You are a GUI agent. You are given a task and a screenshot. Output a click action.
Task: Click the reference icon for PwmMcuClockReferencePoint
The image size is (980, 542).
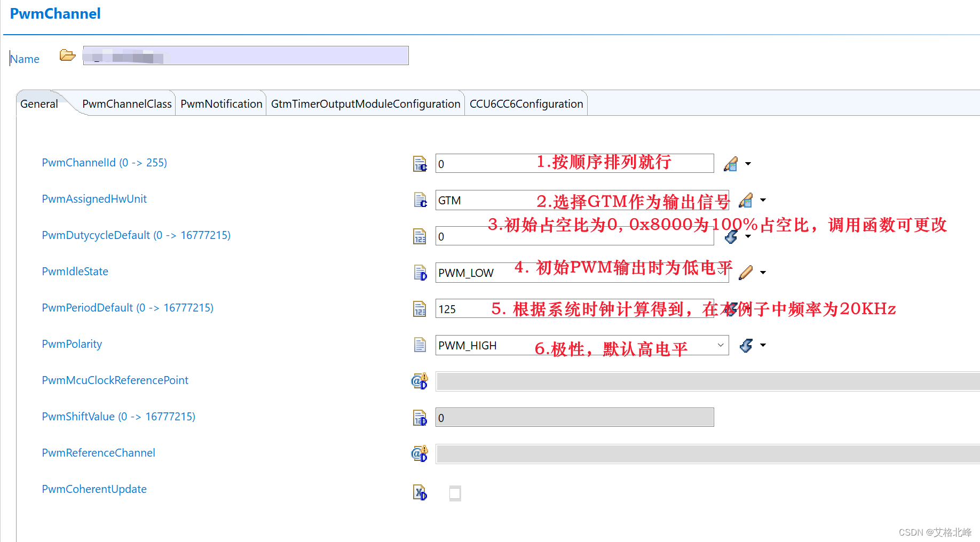pos(420,380)
